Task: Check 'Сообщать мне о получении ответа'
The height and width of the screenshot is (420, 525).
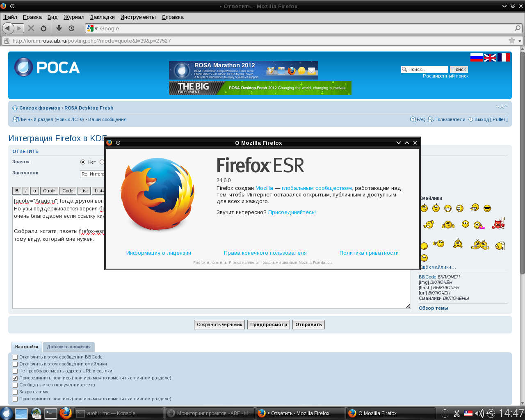Action: click(x=15, y=385)
